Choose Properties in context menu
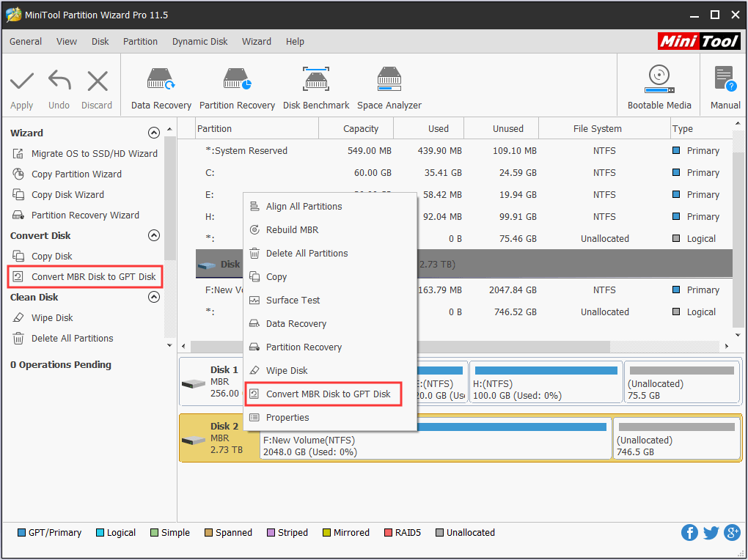The height and width of the screenshot is (560, 748). (x=330, y=417)
